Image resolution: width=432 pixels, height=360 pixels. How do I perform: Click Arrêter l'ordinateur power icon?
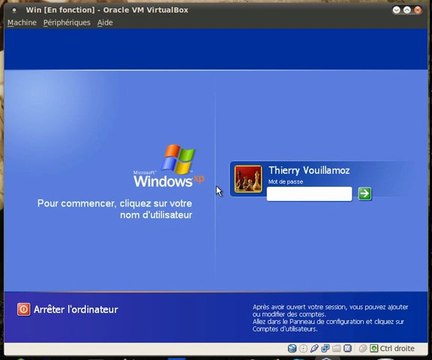[24, 309]
